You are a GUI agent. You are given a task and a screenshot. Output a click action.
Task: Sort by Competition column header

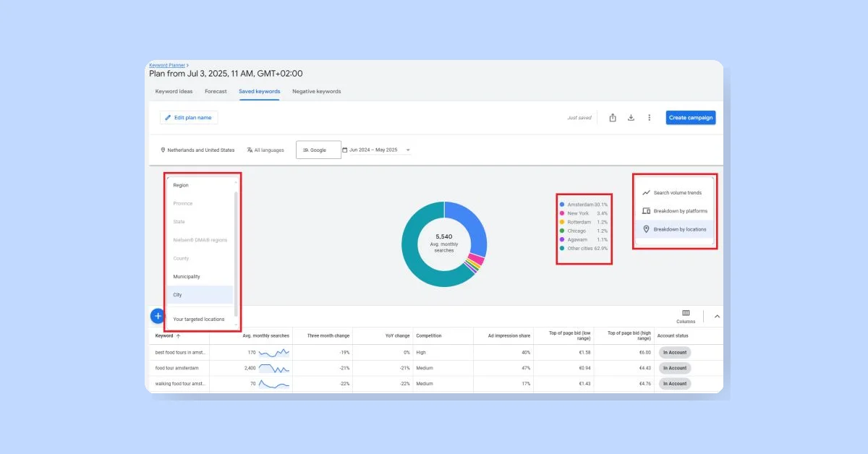429,336
